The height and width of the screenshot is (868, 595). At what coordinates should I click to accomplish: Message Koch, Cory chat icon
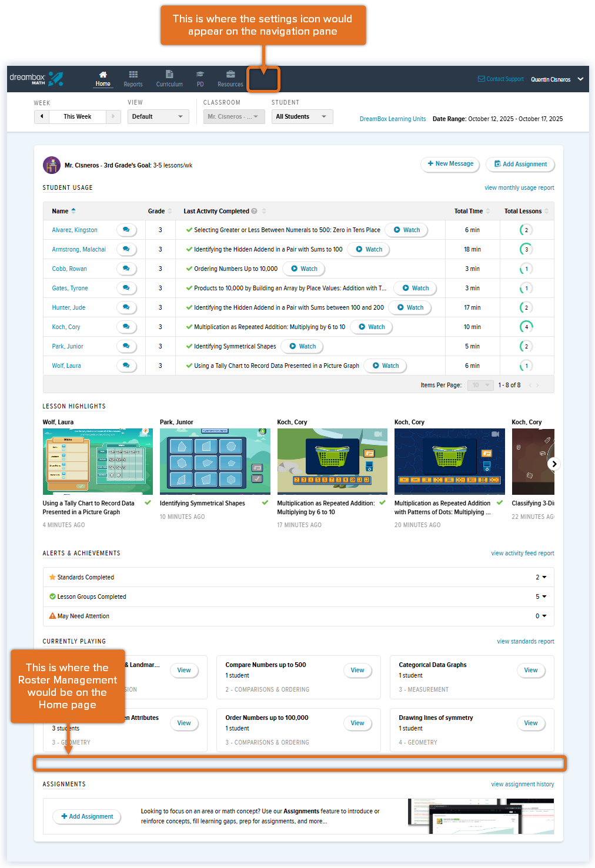click(x=126, y=327)
